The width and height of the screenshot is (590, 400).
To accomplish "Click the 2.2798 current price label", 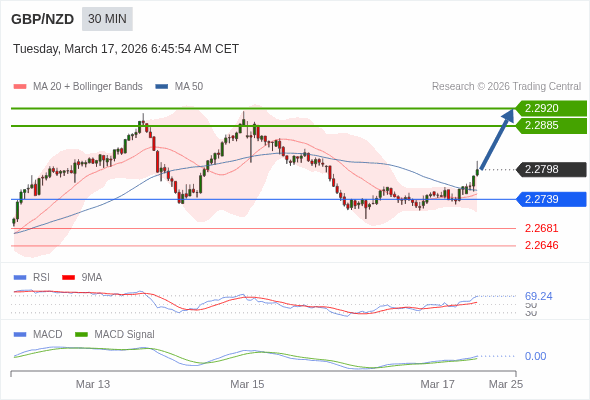I will click(x=551, y=169).
